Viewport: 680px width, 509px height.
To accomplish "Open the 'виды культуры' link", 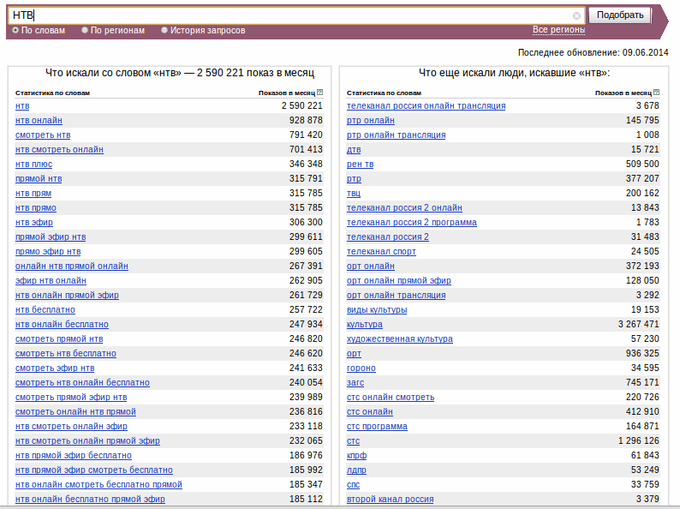I will click(376, 310).
